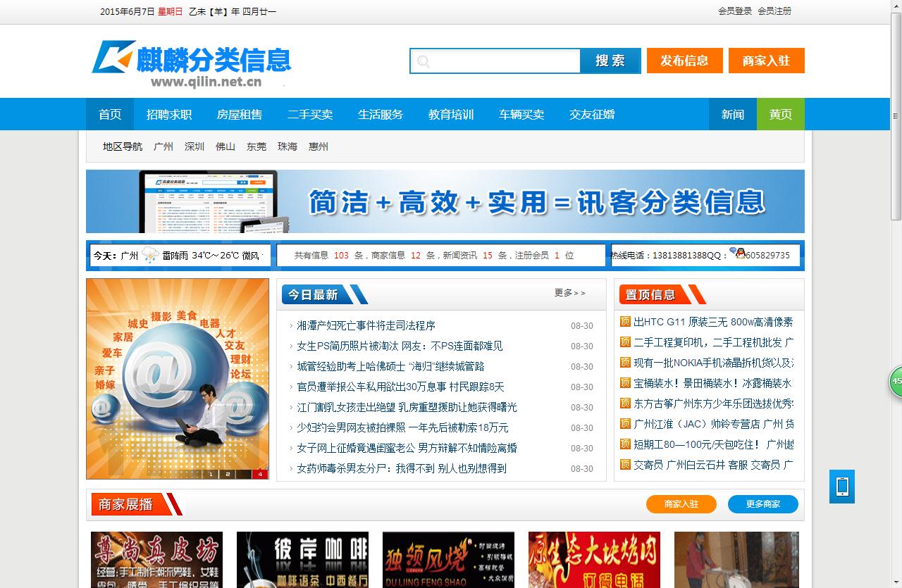Focus the search text input field
Viewport: 902px width, 588px height.
(x=504, y=61)
